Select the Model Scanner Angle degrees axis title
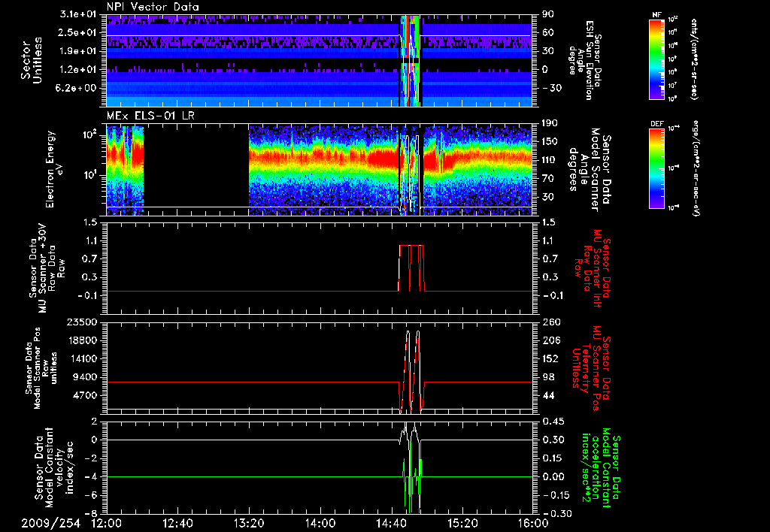Screen dimensions: 770x532 tap(590, 169)
